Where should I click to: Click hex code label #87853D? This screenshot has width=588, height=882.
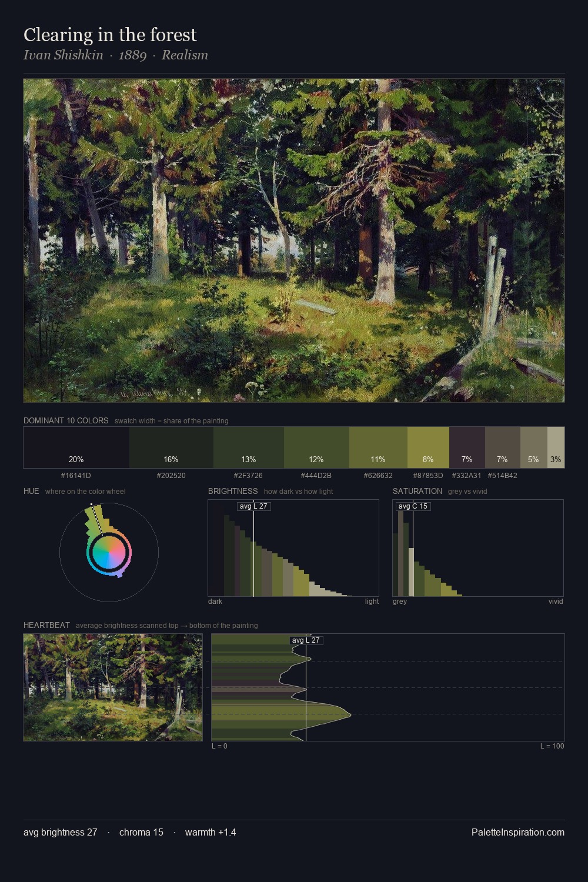[x=428, y=475]
